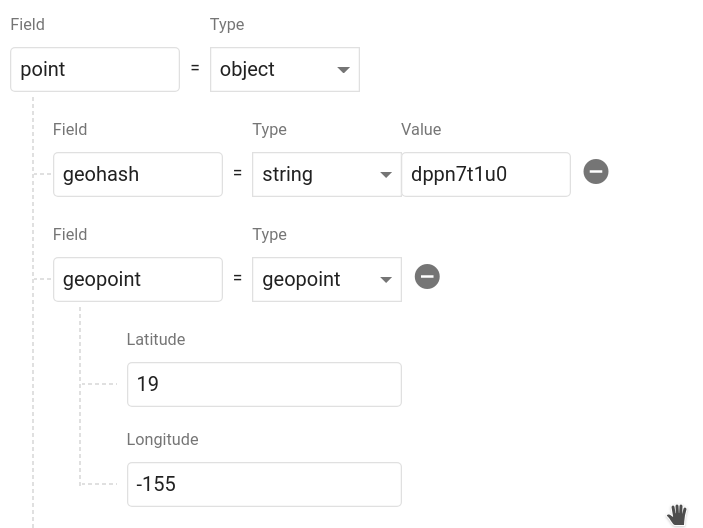Edit the Latitude value 19

264,384
